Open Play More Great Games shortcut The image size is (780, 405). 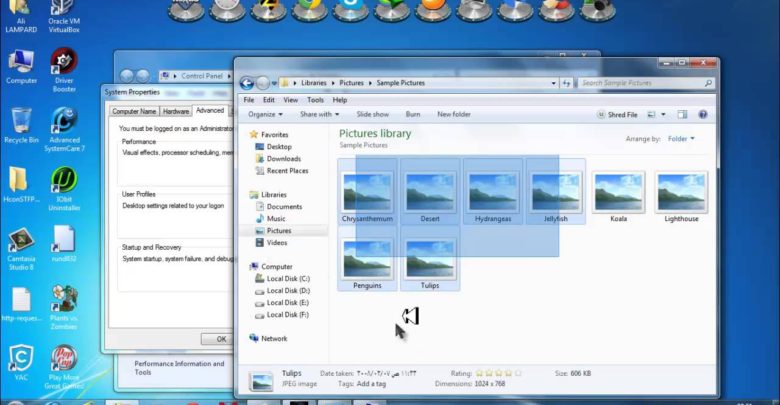64,367
